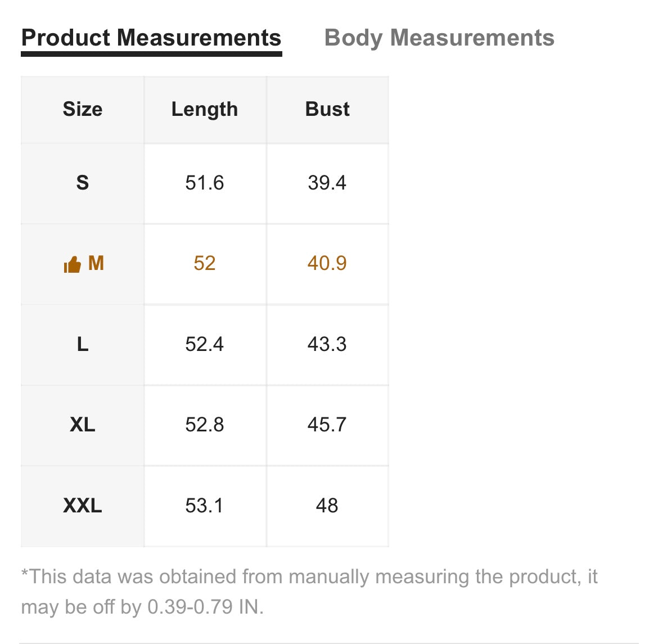
Task: Select the S size row label
Action: pos(83,183)
